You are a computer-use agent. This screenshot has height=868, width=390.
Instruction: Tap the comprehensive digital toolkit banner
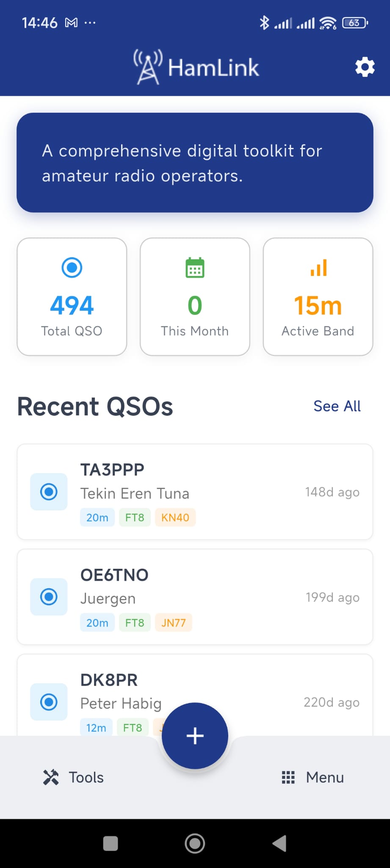(195, 163)
